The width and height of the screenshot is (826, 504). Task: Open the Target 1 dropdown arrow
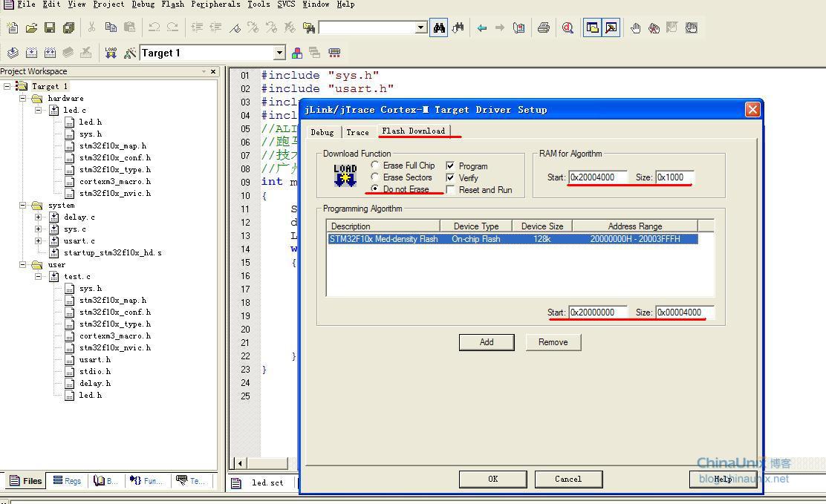280,53
